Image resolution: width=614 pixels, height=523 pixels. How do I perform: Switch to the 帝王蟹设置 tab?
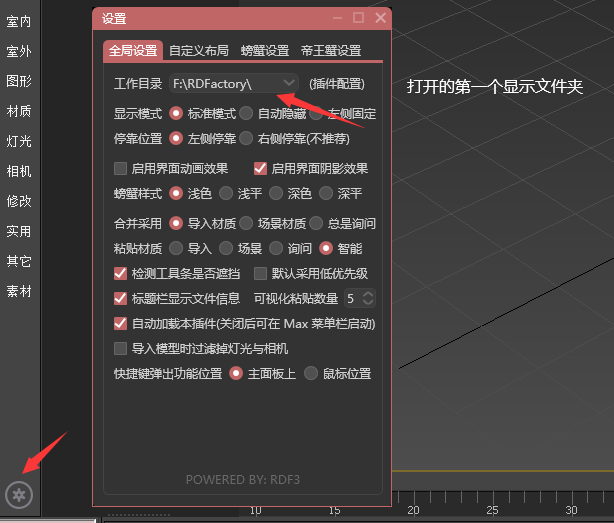coord(331,50)
